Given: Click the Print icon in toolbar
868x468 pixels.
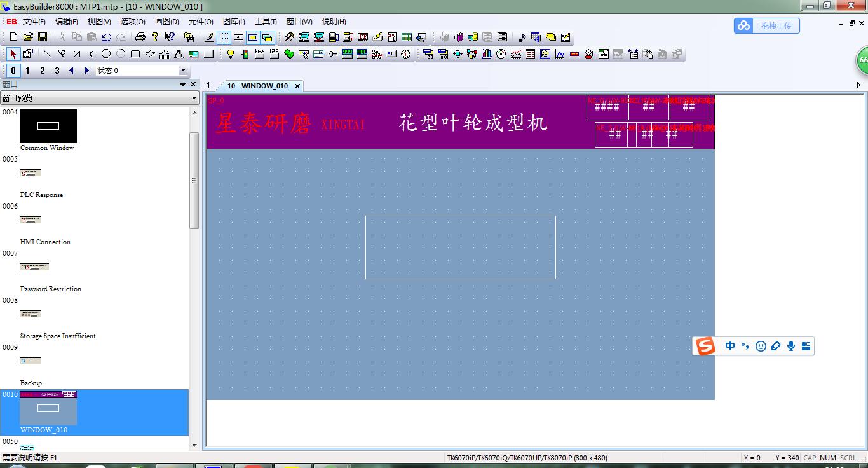Looking at the screenshot, I should point(140,38).
